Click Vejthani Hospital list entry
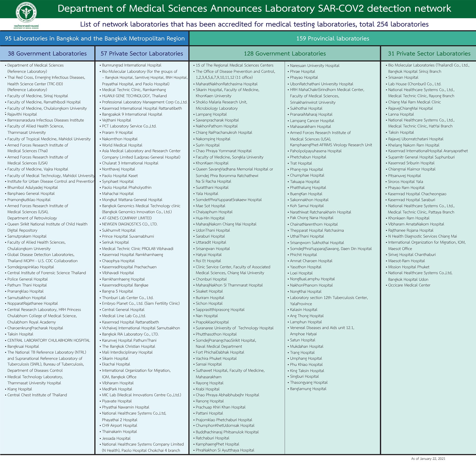Screen dimensions: 476x462 [116, 120]
